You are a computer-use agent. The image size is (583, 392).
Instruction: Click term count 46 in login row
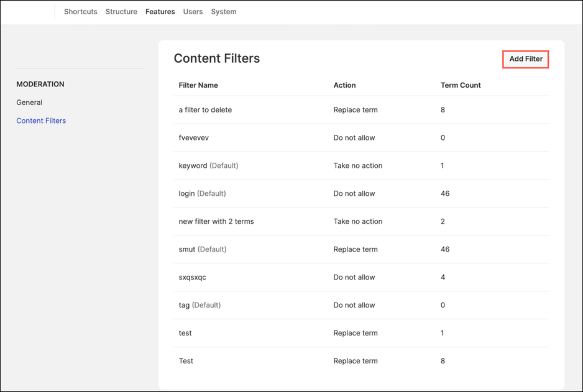[445, 194]
